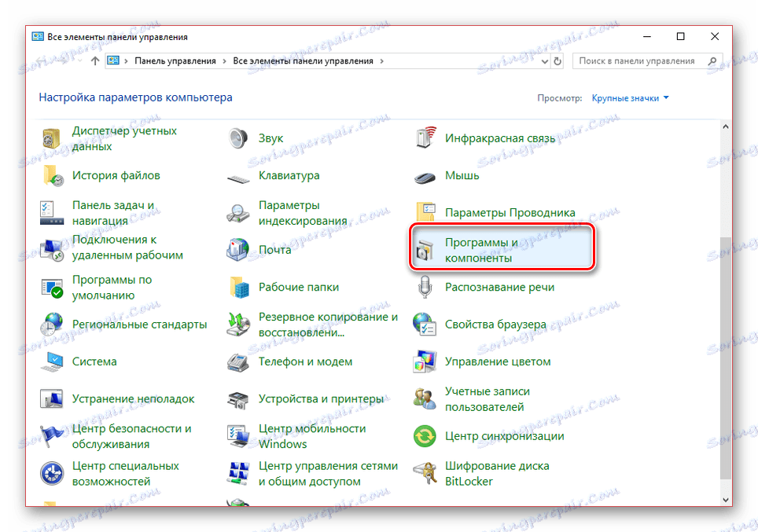Open the Параметры Проводника link
This screenshot has width=758, height=532.
click(x=510, y=213)
